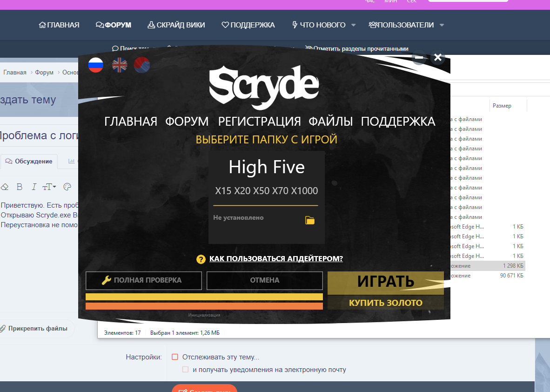Switch to the 'Обсуждение' tab
The height and width of the screenshot is (392, 550).
(x=29, y=162)
